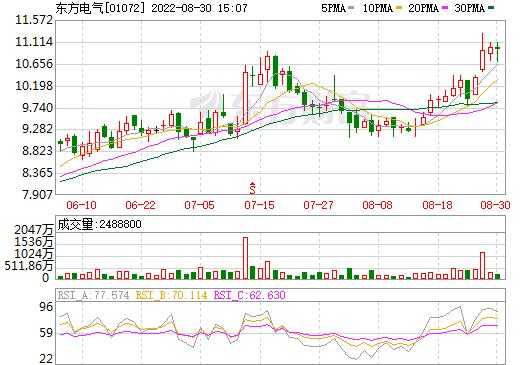Click the 0 volume axis label

(x=46, y=278)
